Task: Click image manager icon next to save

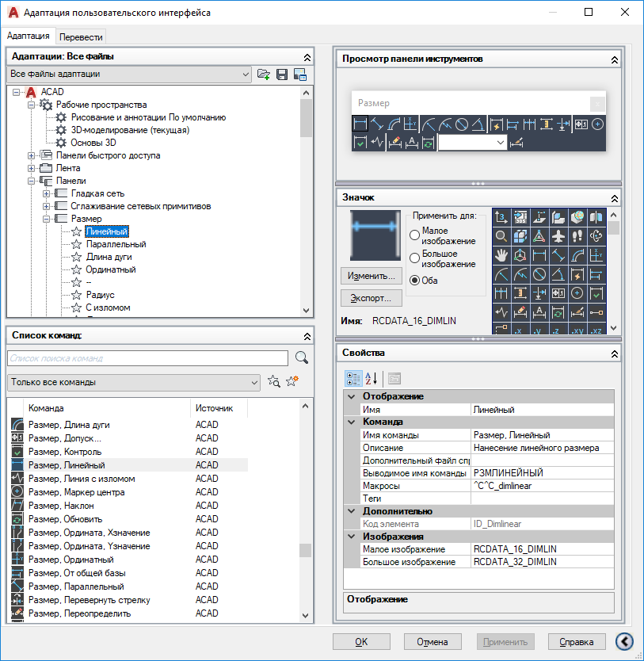Action: [x=300, y=75]
